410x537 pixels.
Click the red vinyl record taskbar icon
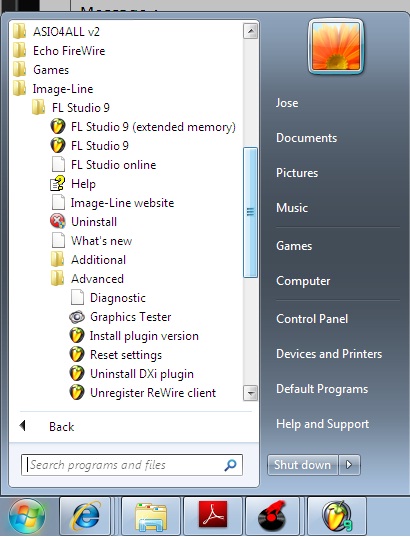point(272,516)
